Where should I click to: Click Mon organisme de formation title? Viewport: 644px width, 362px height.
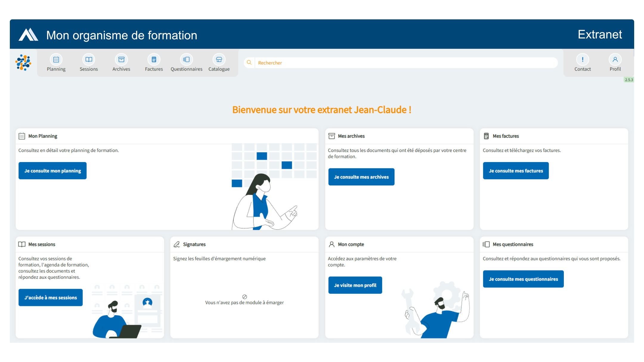click(x=122, y=35)
